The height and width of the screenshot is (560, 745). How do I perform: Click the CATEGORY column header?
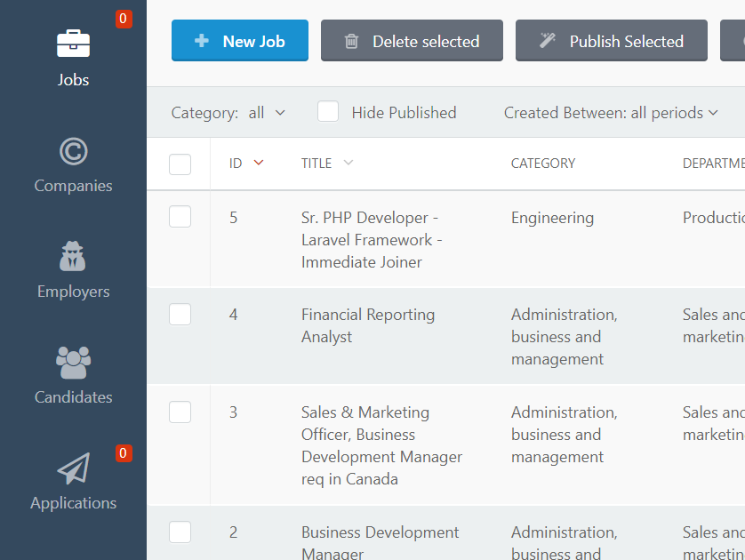(543, 164)
